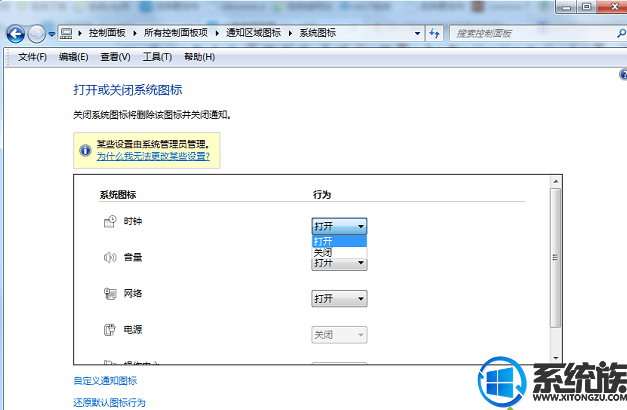Refresh the address bar location
The width and height of the screenshot is (627, 410).
(434, 34)
